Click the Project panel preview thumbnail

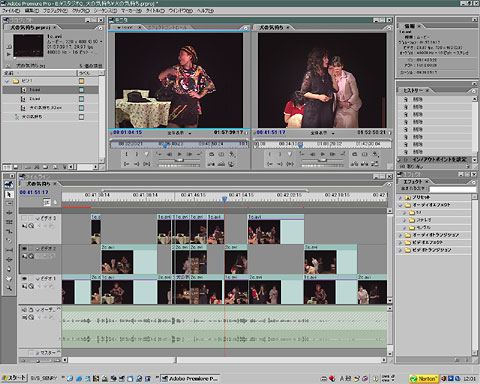click(x=28, y=46)
